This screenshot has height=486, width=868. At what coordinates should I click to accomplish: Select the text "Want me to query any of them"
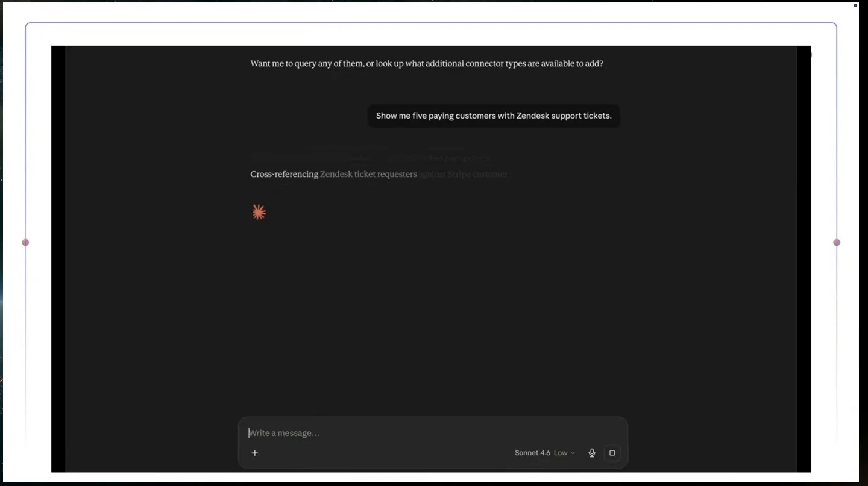click(x=307, y=64)
